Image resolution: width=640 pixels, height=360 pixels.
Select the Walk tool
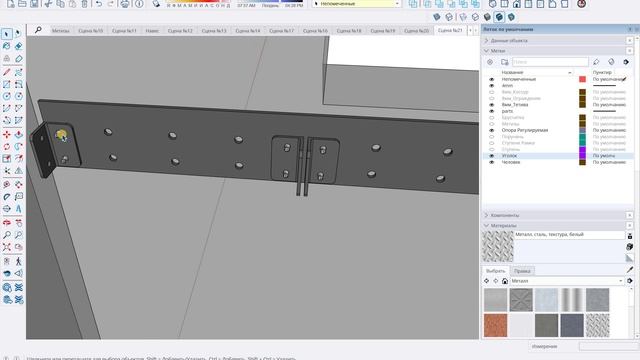point(18,261)
